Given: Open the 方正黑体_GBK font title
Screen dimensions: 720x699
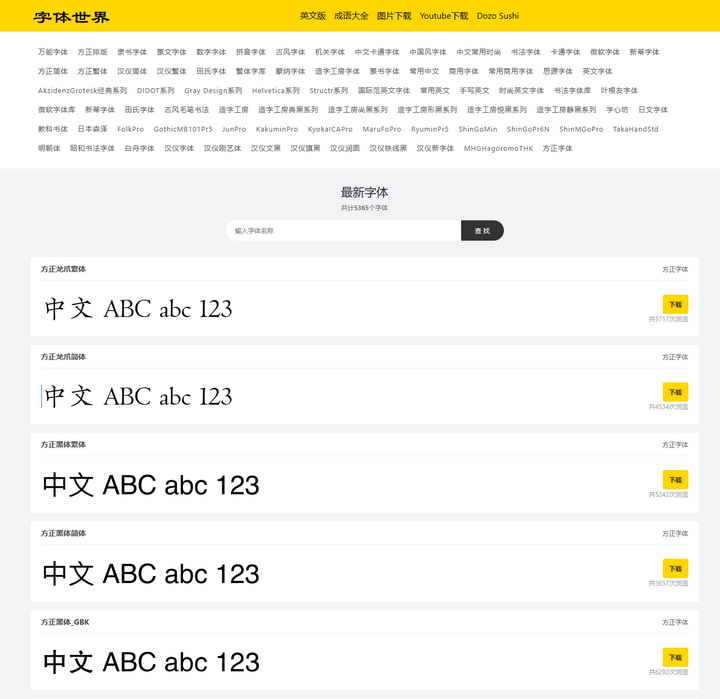Looking at the screenshot, I should point(65,622).
